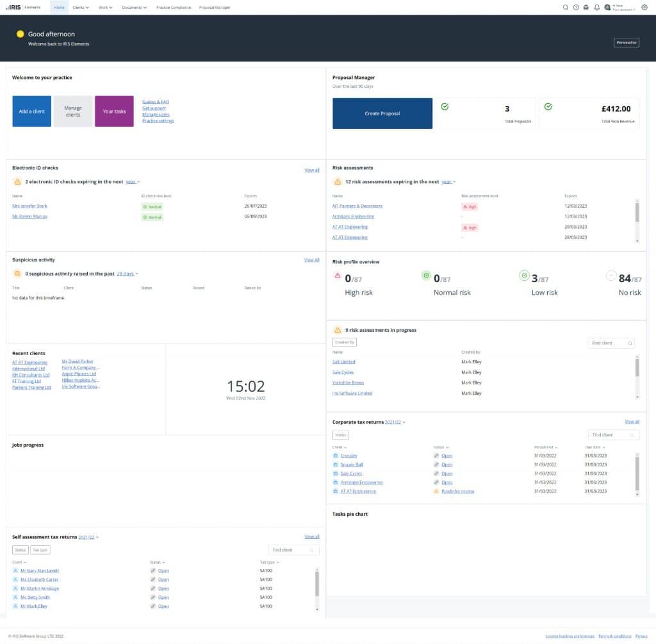The image size is (656, 644).
Task: Click the user avatar in the header
Action: tap(607, 7)
